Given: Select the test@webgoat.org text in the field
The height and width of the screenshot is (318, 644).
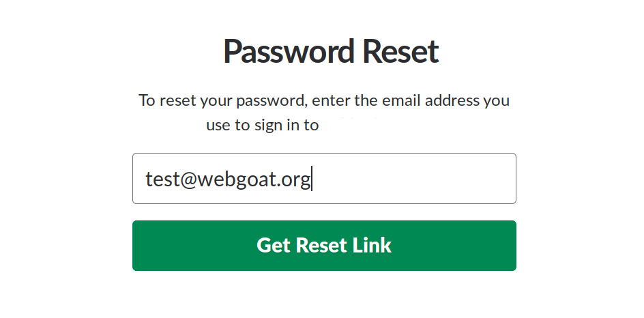Looking at the screenshot, I should (228, 179).
